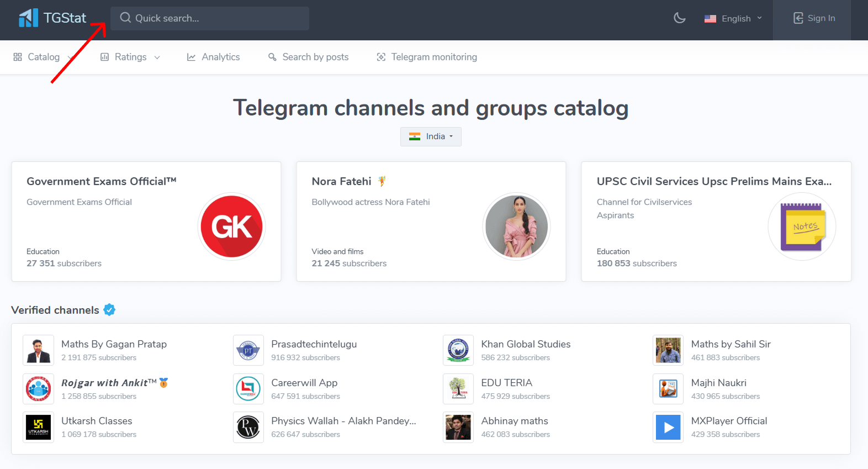This screenshot has width=868, height=469.
Task: Open the English language dropdown
Action: (733, 19)
